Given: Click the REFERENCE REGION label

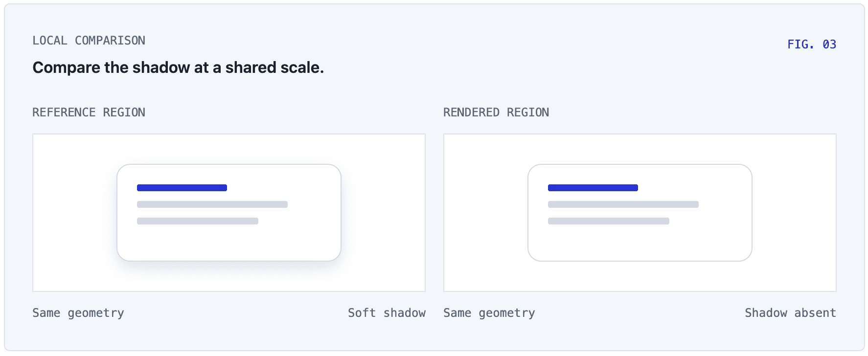Looking at the screenshot, I should (89, 112).
